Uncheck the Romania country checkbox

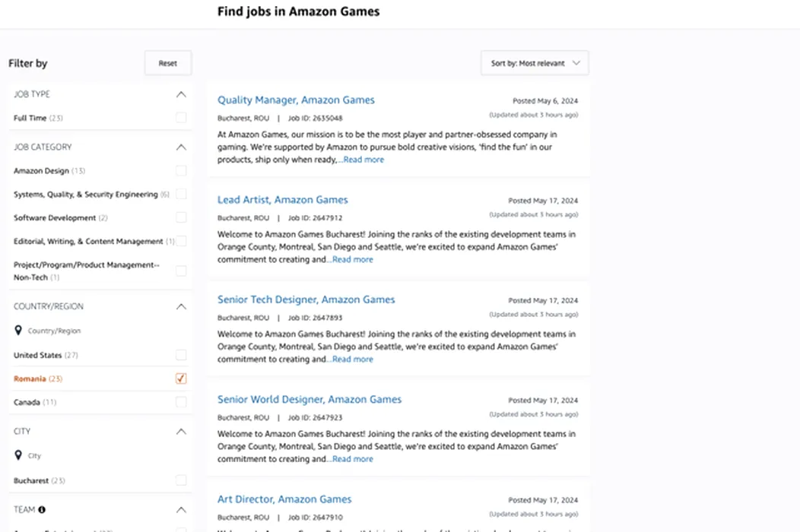[181, 378]
